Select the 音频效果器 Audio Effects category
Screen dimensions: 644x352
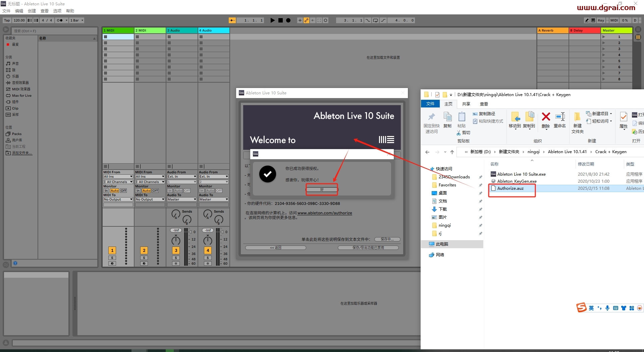(17, 83)
